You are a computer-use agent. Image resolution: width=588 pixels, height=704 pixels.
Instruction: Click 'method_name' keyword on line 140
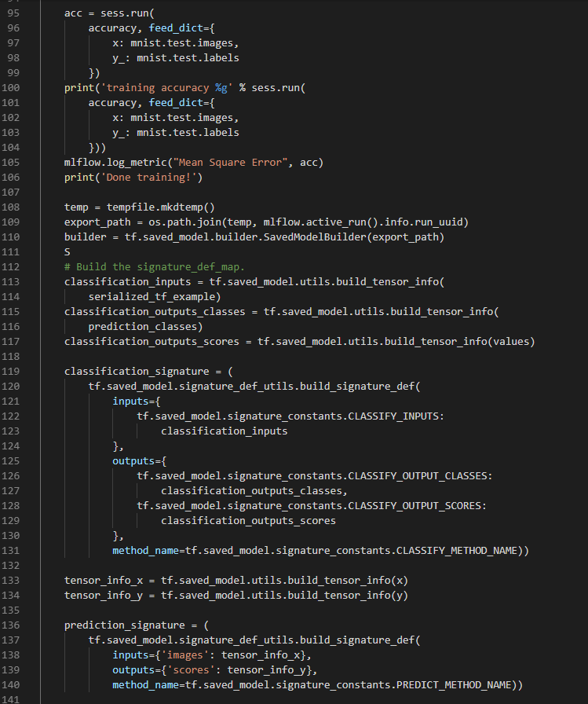point(145,684)
